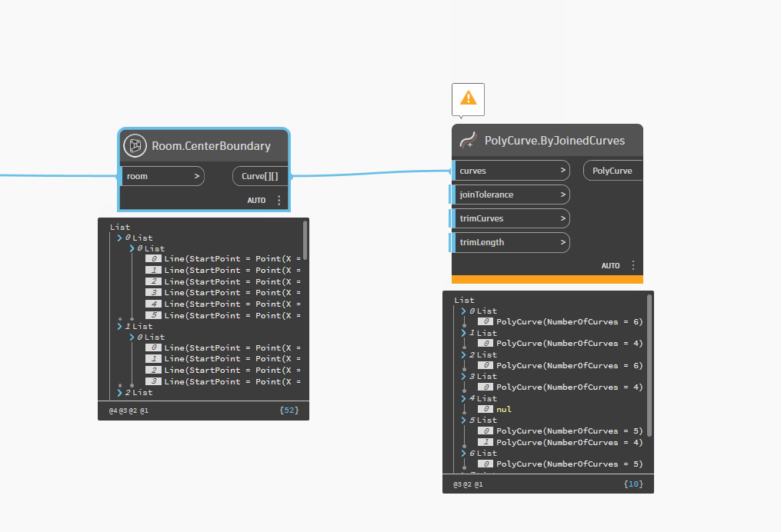Screen dimensions: 781x532
Task: Click the @4 level label in left preview
Action: pyautogui.click(x=113, y=411)
